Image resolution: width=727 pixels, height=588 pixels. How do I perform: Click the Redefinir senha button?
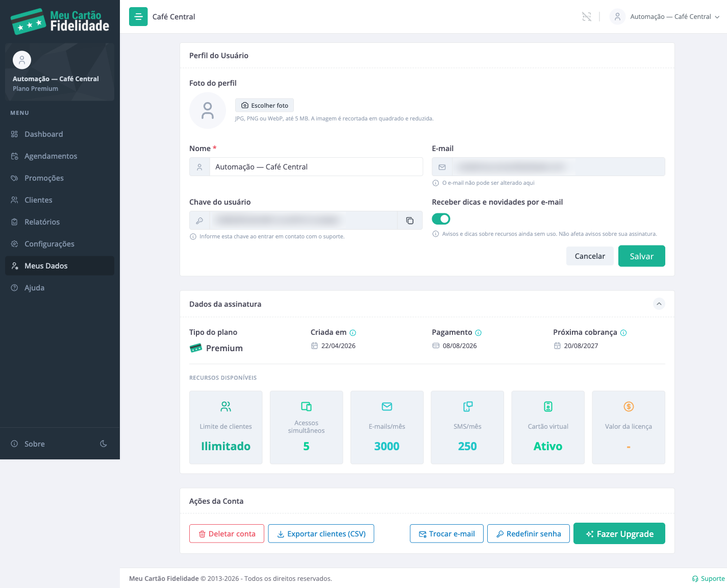(x=529, y=534)
